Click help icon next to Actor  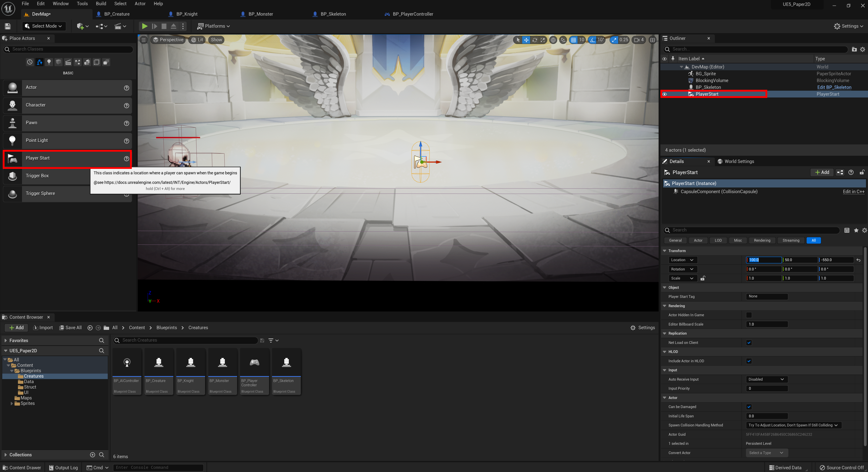[x=126, y=88]
